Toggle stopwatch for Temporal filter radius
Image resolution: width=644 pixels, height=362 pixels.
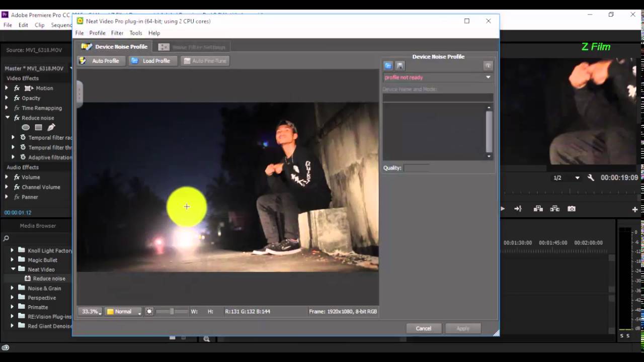23,138
